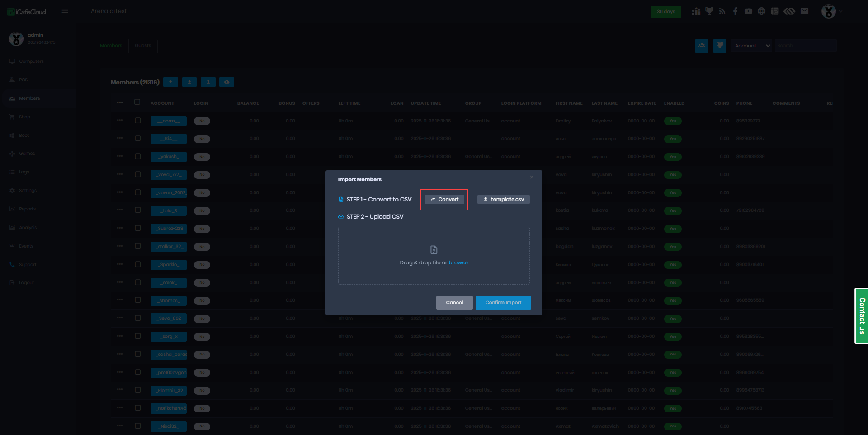Screen dimensions: 868x435
Task: Click the browse link to upload CSV
Action: [458, 262]
